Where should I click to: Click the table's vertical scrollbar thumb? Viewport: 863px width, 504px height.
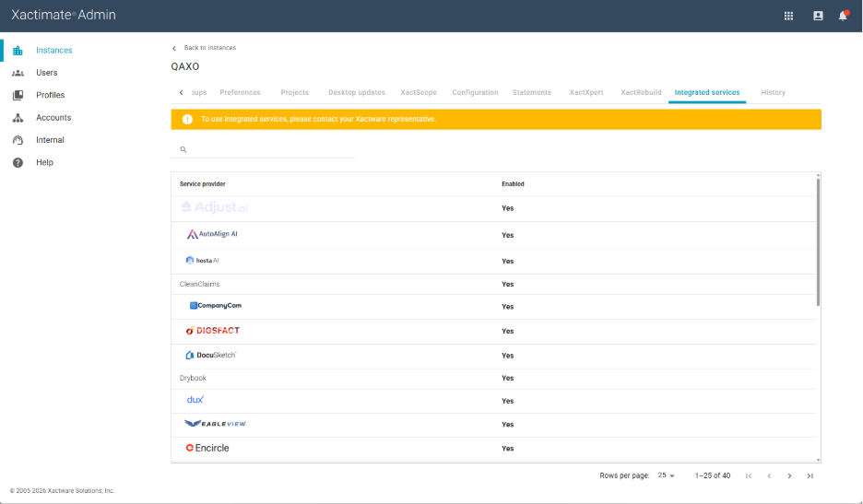818,242
